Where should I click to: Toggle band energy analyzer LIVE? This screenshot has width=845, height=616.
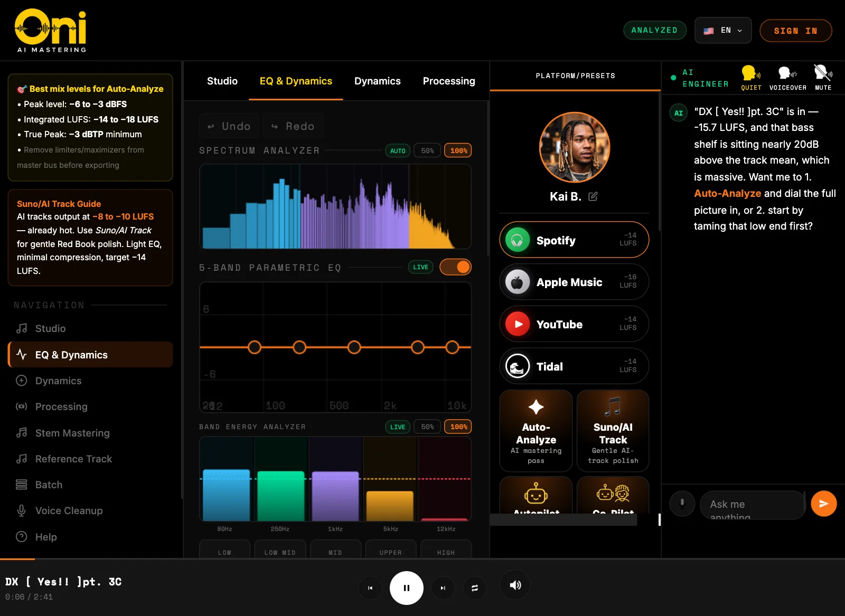point(398,427)
